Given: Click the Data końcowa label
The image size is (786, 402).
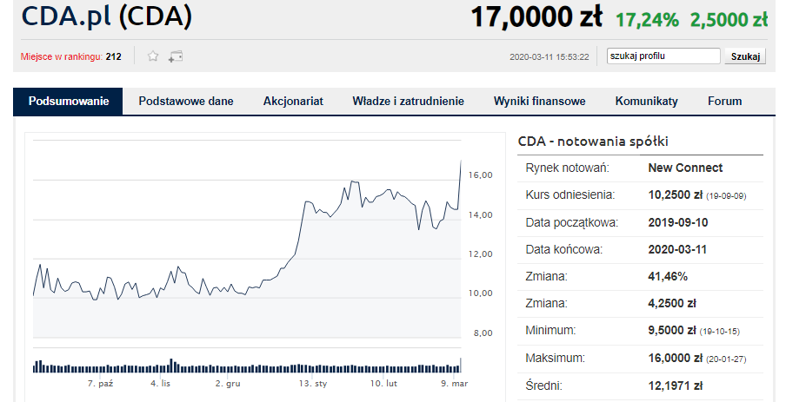Looking at the screenshot, I should click(564, 250).
